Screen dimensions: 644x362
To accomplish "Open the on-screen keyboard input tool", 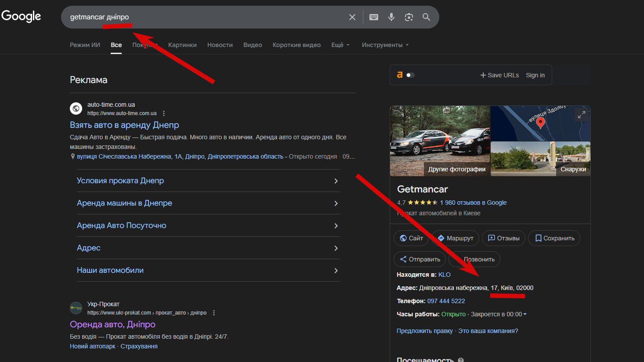I will [x=374, y=17].
